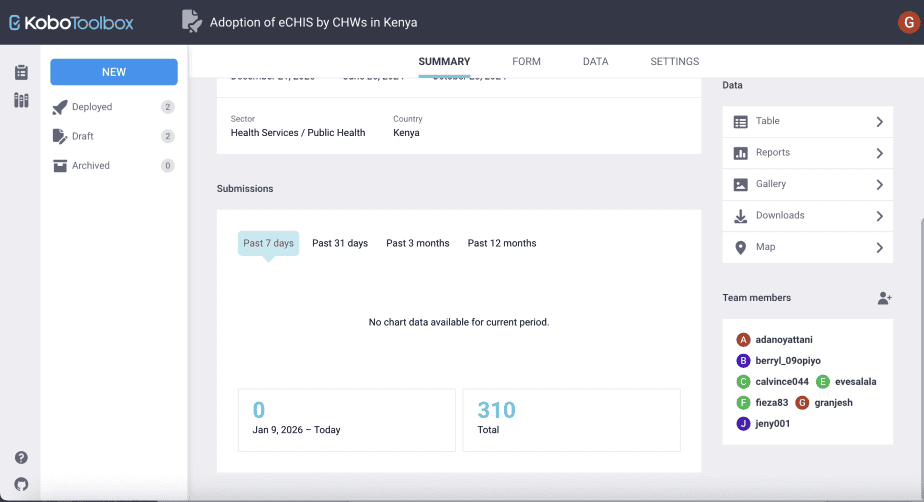This screenshot has height=502, width=924.
Task: Expand the Reports chevron arrow
Action: point(879,153)
